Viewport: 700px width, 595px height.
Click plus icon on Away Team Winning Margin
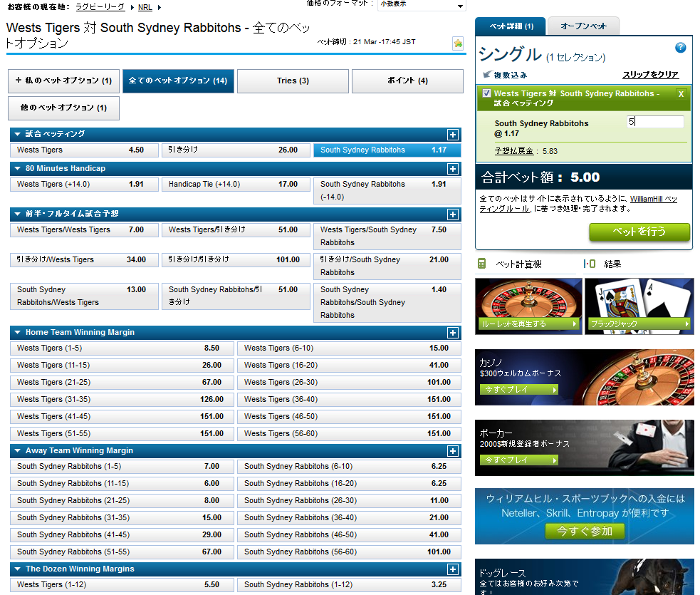point(452,451)
